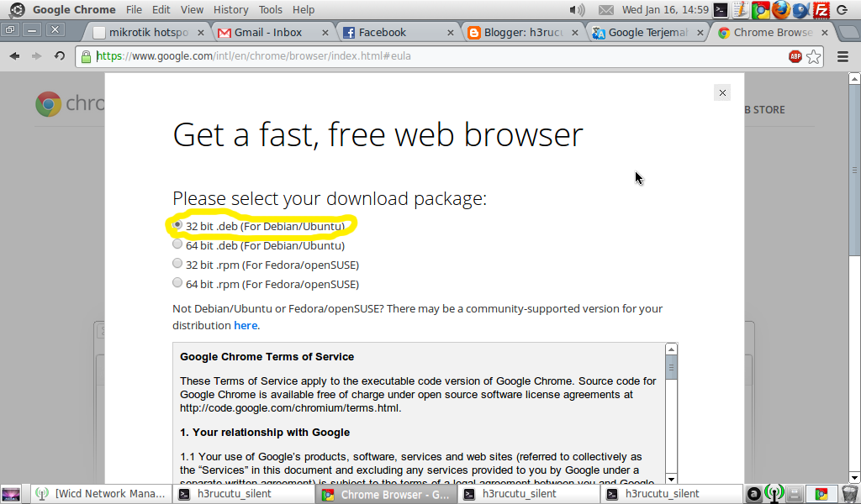Close the mikrotik hotspot tab
This screenshot has height=504, width=861.
pos(200,33)
